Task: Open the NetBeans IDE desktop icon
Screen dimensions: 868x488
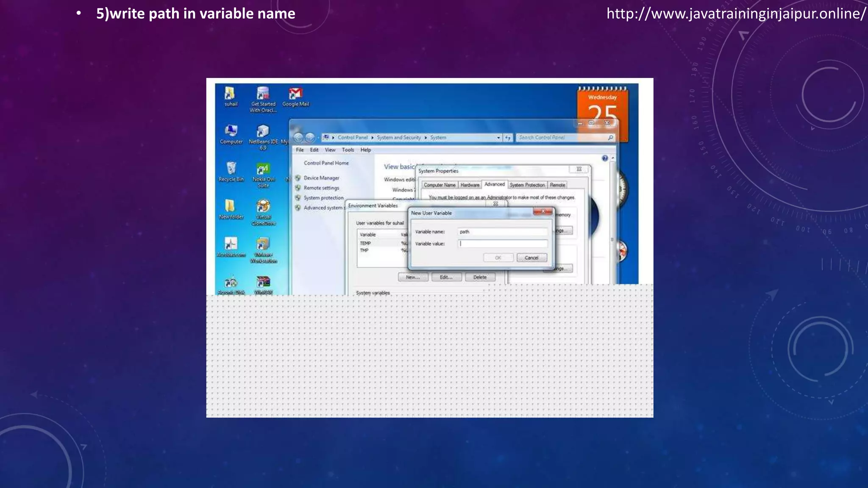Action: (263, 132)
